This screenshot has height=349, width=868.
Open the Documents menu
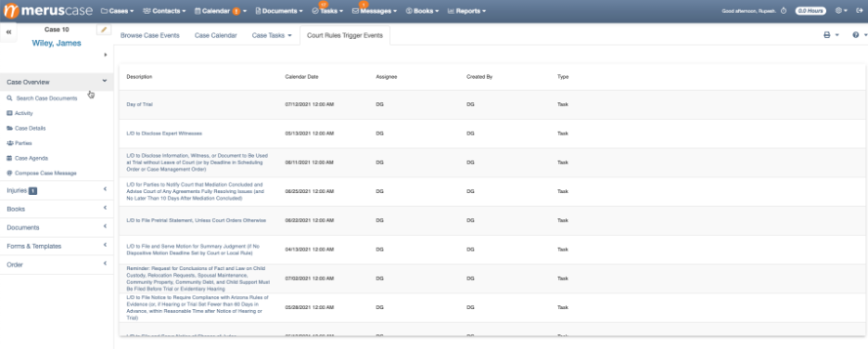click(x=279, y=10)
